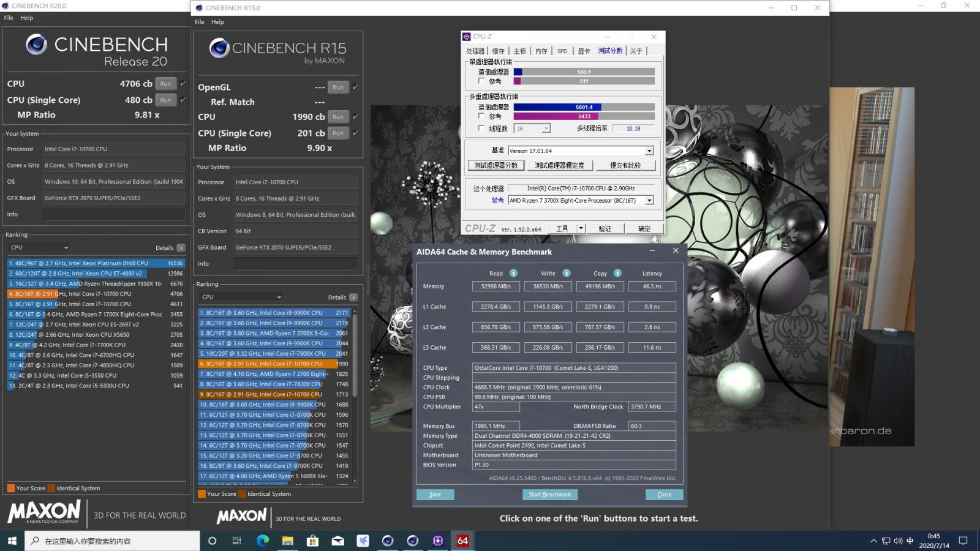Open the blue bird app on taskbar
The width and height of the screenshot is (980, 551).
point(363,541)
